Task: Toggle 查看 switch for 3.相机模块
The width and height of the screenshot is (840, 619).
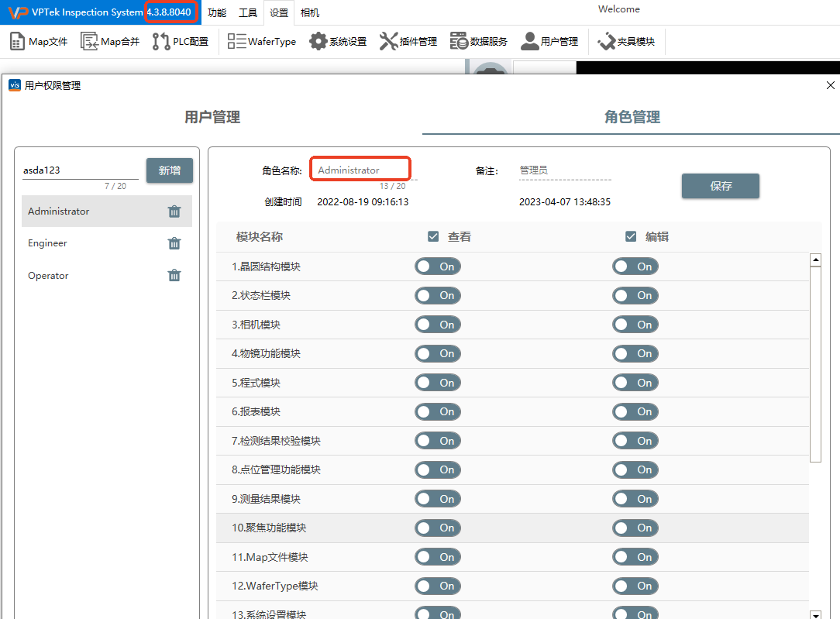Action: point(438,325)
